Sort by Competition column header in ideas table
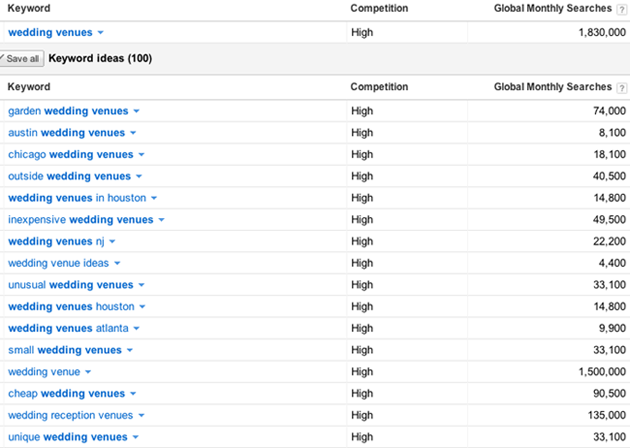Screen dimensions: 630x448 tap(379, 87)
